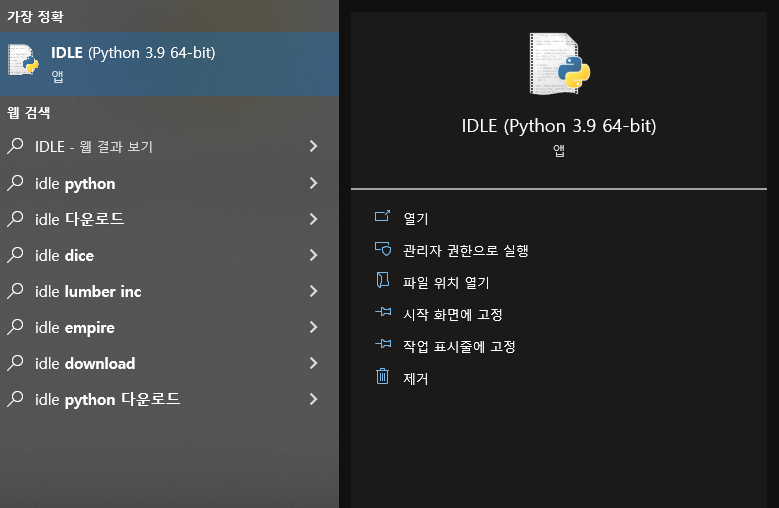Click the search icon beside 'idle 다운로드'

[15, 218]
